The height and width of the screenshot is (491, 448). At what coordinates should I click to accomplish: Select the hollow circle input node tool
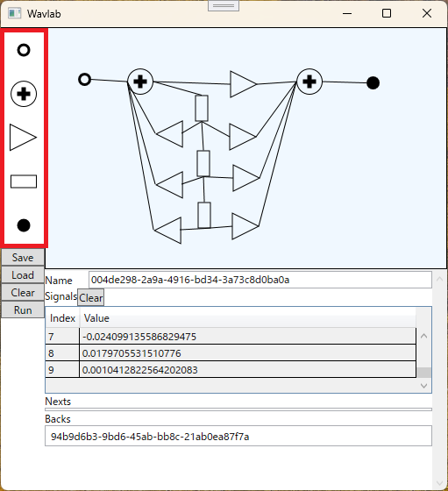coord(24,50)
